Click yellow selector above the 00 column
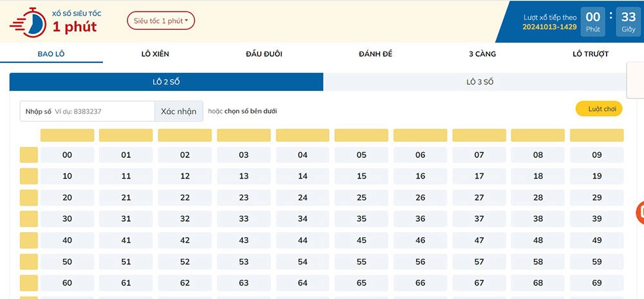The height and width of the screenshot is (299, 644). coord(67,135)
